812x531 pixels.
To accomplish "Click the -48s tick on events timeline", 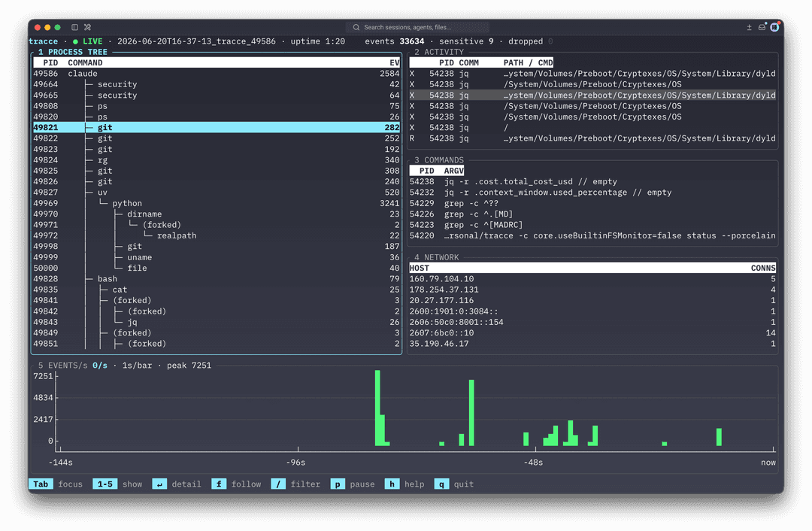I will click(x=533, y=462).
